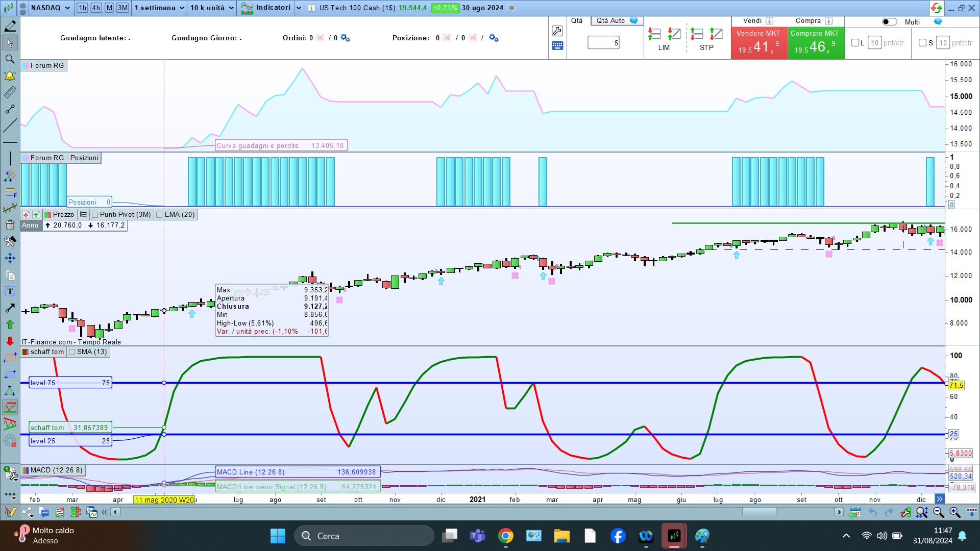Click the zoom out magnifier icon
Viewport: 980px width, 551px height.
pos(938,512)
